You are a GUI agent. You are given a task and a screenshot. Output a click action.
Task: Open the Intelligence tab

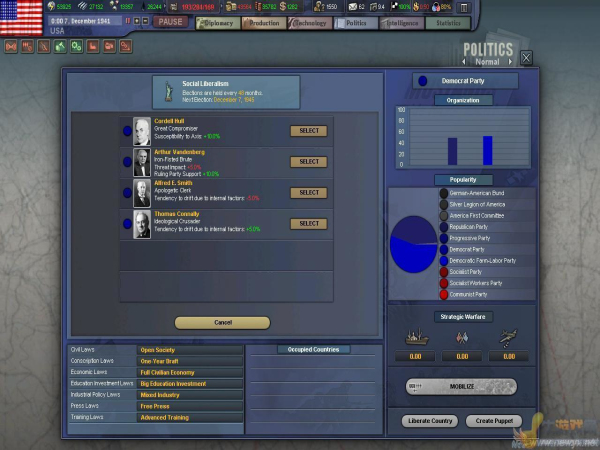[x=402, y=23]
